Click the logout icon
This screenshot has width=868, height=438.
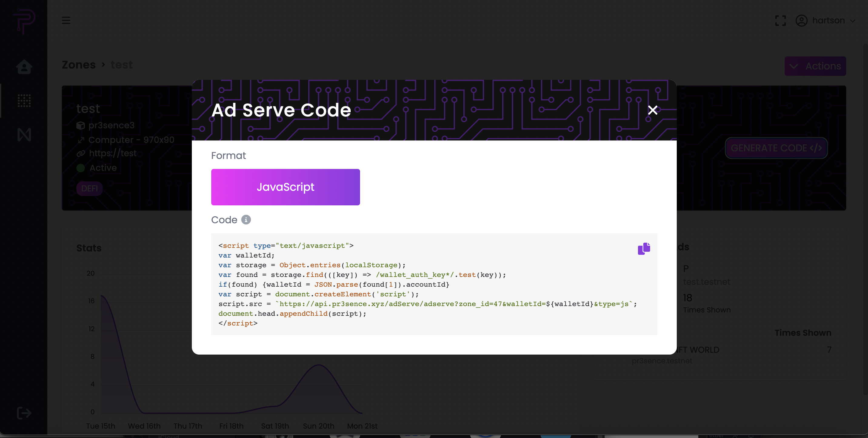tap(24, 413)
